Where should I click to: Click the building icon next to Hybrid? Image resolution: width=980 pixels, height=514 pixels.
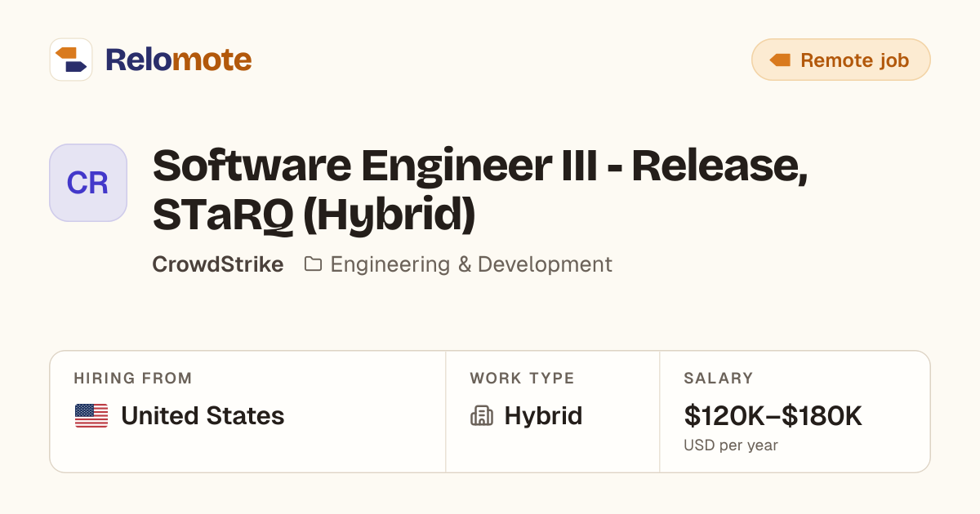[482, 416]
